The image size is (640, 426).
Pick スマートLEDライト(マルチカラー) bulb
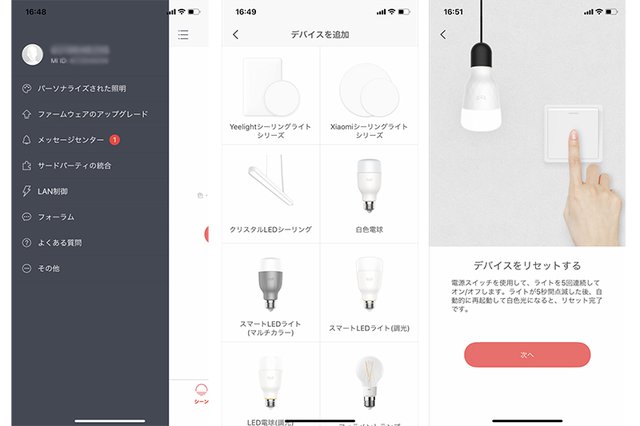(271, 293)
